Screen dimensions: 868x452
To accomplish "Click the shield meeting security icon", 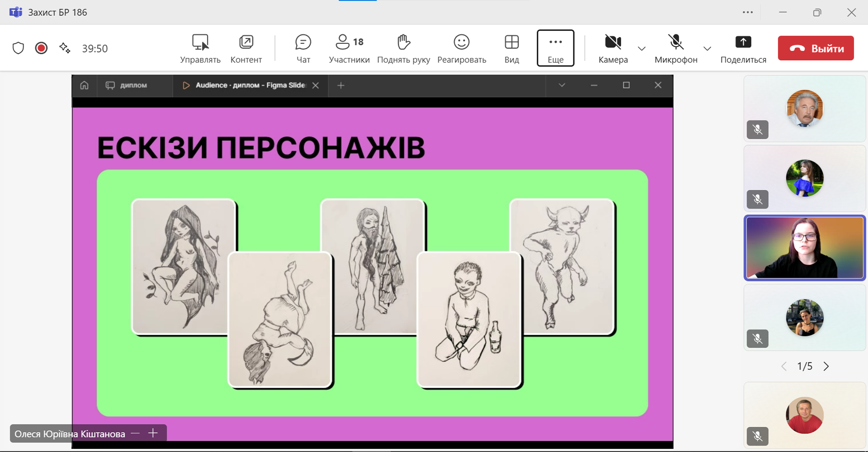I will (x=18, y=48).
